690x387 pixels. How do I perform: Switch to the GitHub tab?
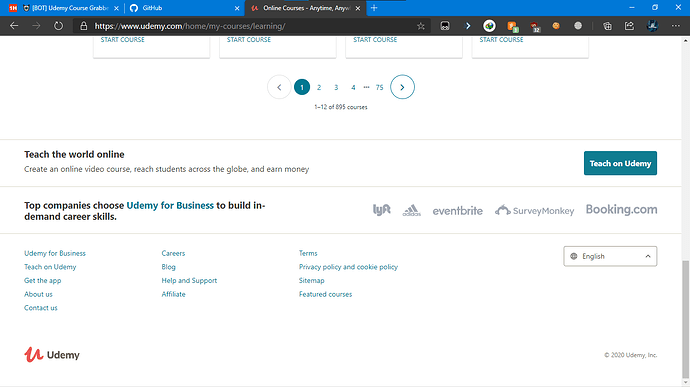click(x=185, y=8)
